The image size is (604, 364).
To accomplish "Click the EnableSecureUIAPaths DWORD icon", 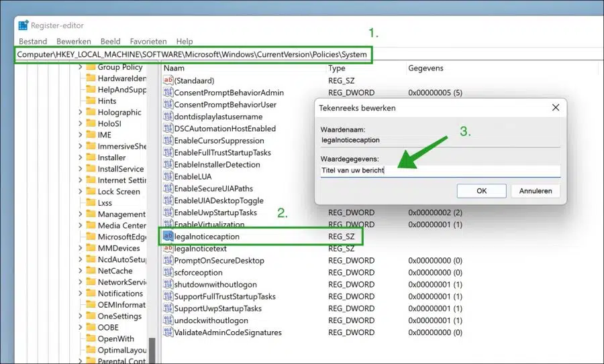I will [168, 188].
